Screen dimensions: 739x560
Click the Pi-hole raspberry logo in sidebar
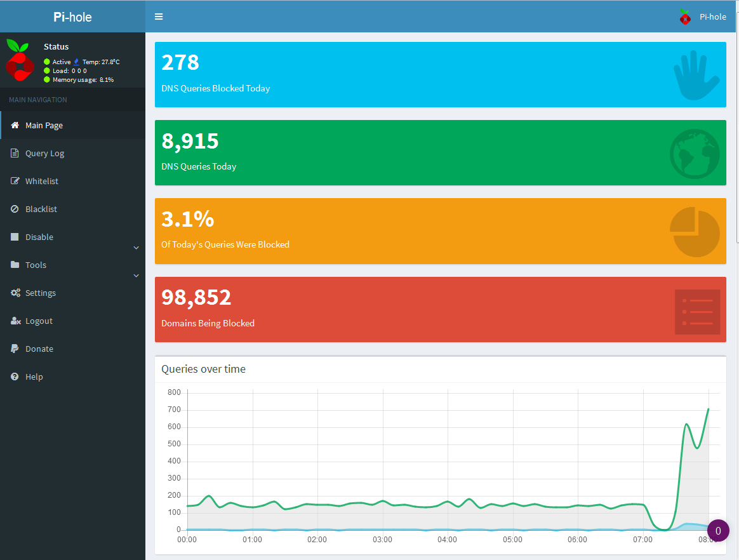pyautogui.click(x=20, y=60)
